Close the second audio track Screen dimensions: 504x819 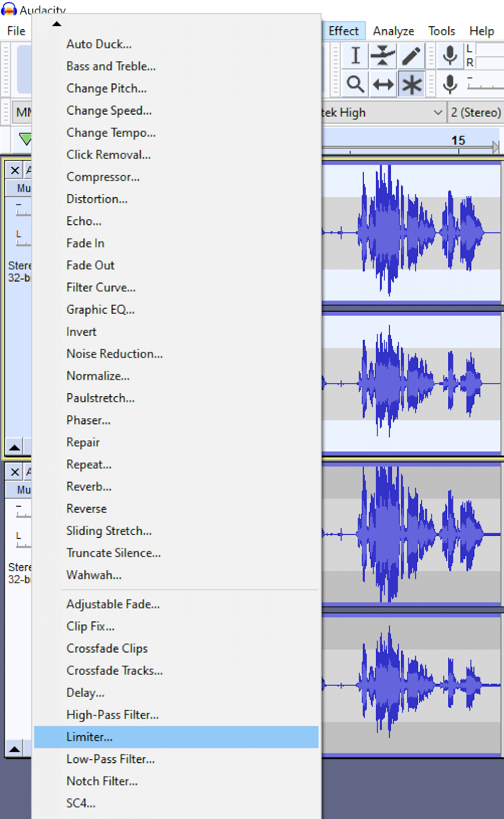point(15,472)
